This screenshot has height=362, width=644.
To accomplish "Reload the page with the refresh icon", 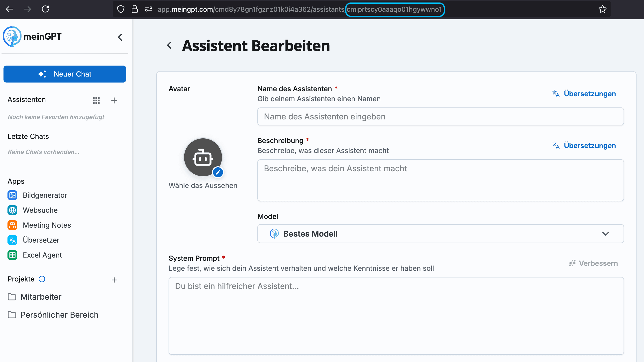I will (45, 9).
